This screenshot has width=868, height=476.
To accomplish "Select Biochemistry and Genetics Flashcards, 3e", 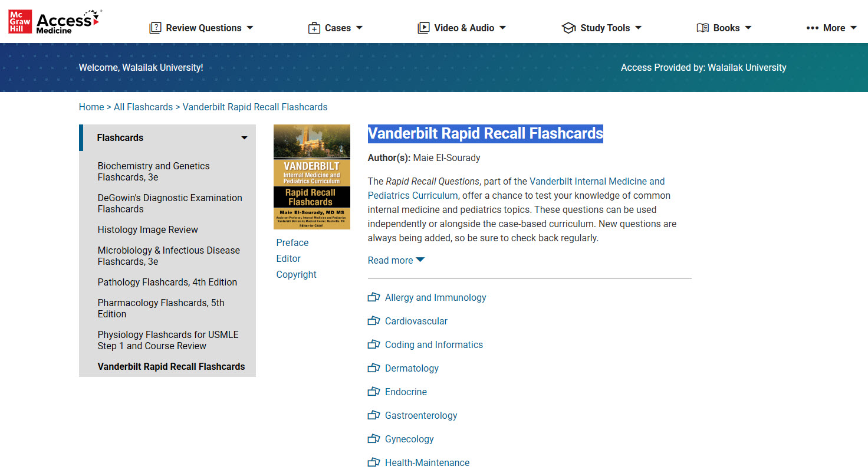I will click(x=153, y=172).
